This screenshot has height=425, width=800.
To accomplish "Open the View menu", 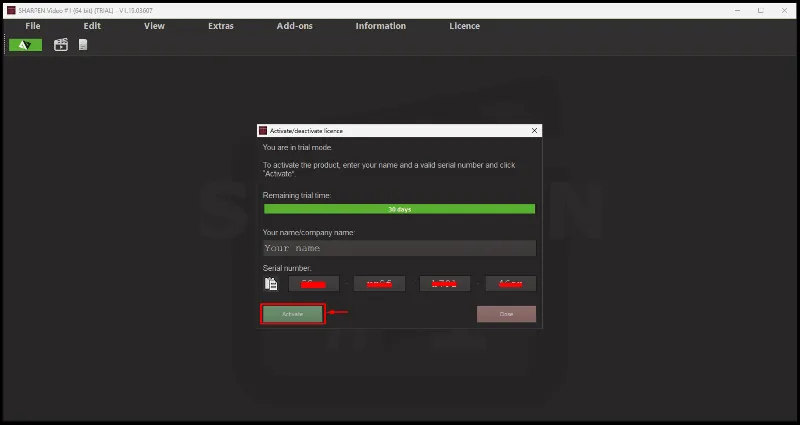I will (154, 26).
